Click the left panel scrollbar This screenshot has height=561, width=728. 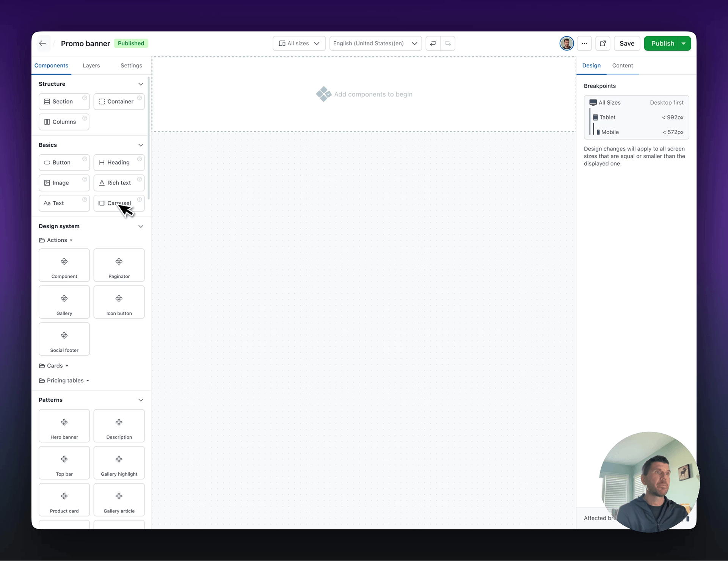pyautogui.click(x=149, y=138)
